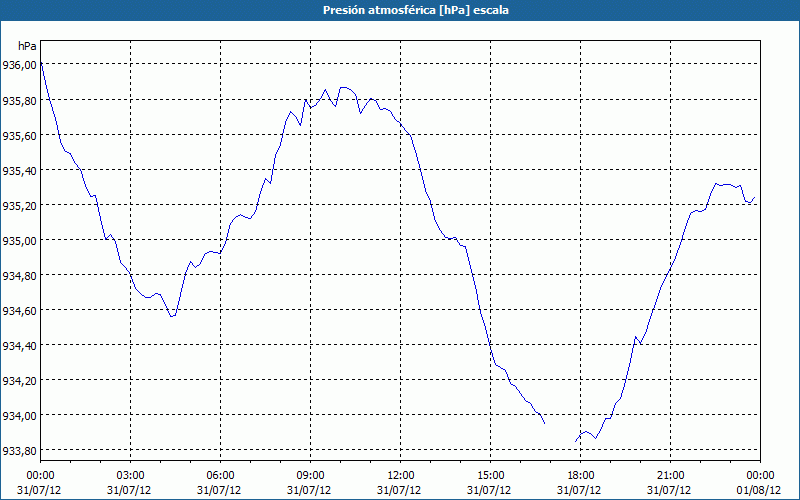
Task: Click the 00:00 time label dated 31/07/12
Action: 40,476
